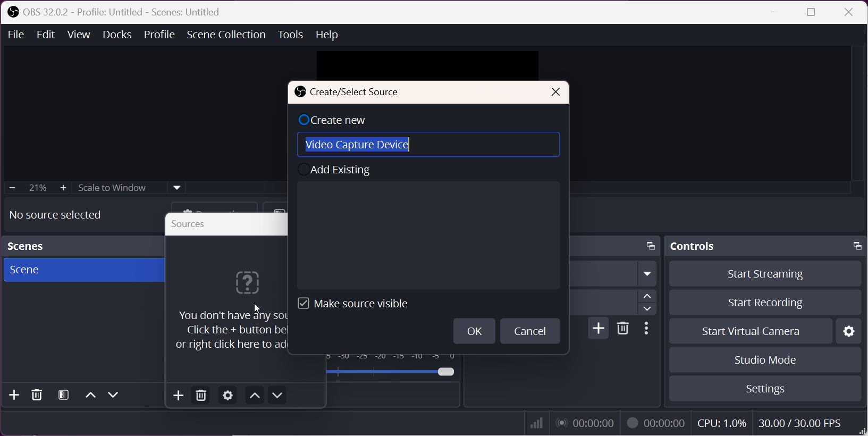Screen dimensions: 868x436
Task: Move source up in Sources panel
Action: (x=255, y=396)
